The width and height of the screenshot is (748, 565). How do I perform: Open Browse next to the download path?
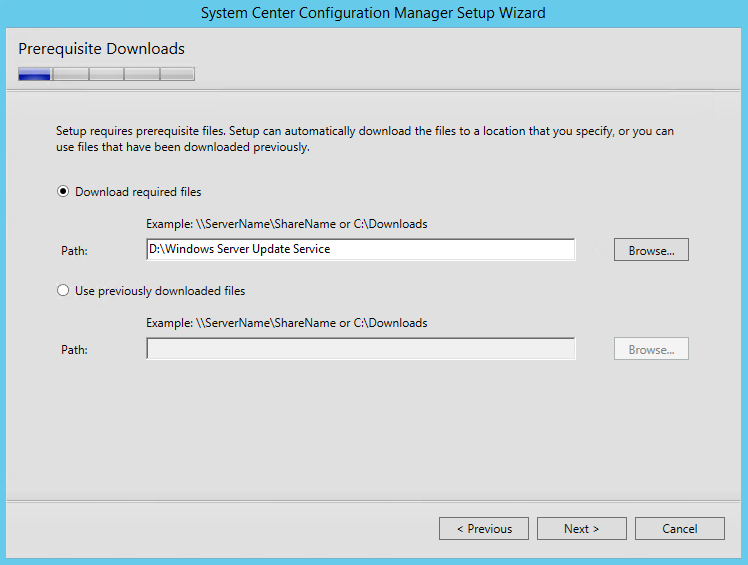(651, 250)
